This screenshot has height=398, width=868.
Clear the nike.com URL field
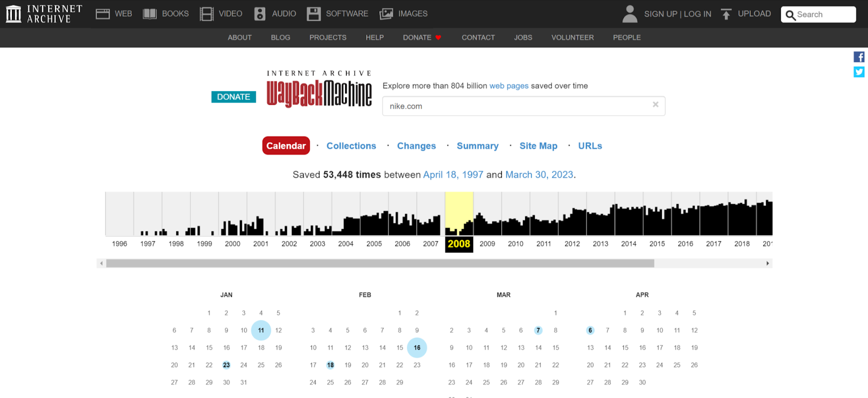pos(655,104)
